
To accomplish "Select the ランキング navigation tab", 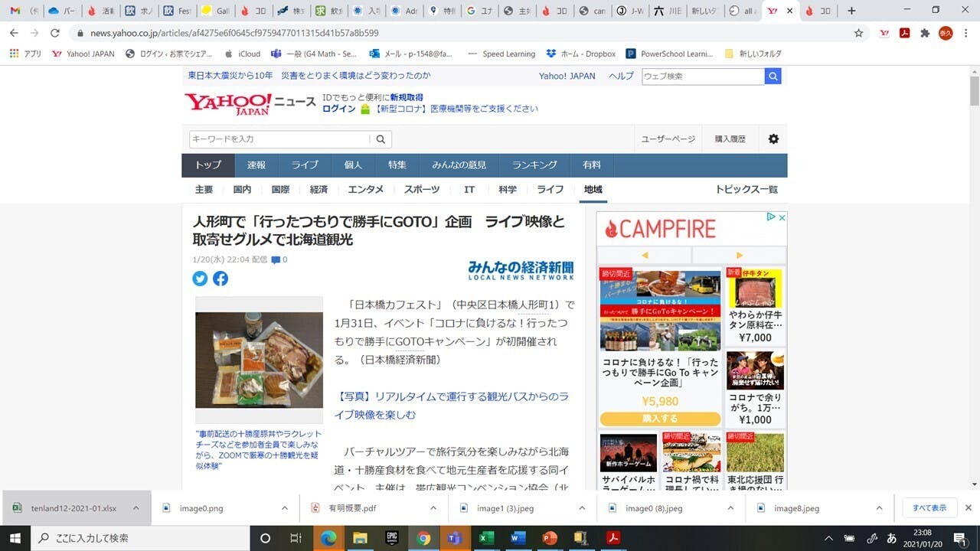I will pos(534,165).
